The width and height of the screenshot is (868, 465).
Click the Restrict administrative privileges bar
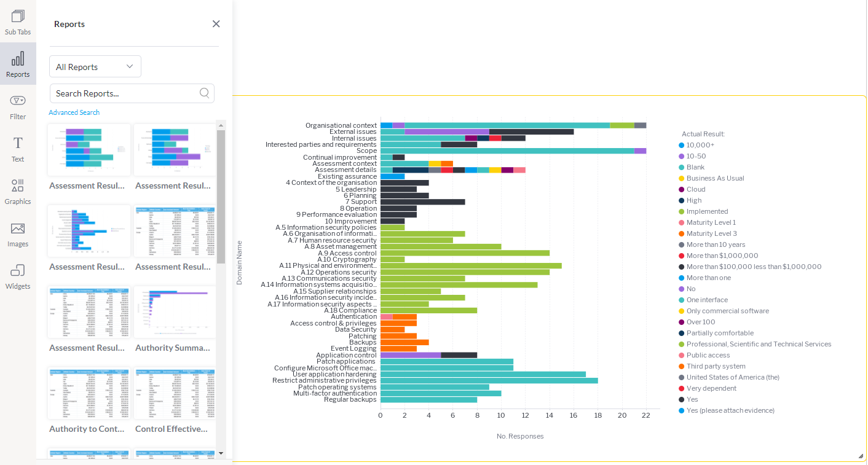pos(489,380)
